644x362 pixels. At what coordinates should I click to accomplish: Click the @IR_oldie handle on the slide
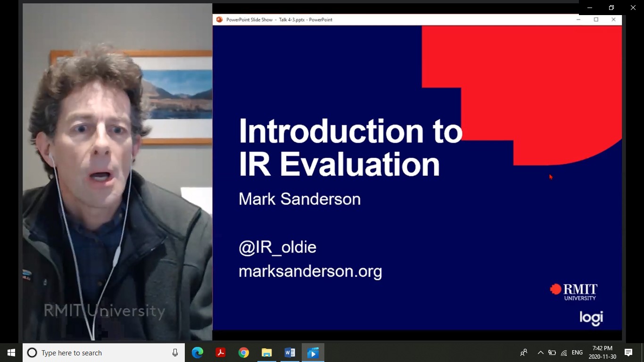click(277, 247)
